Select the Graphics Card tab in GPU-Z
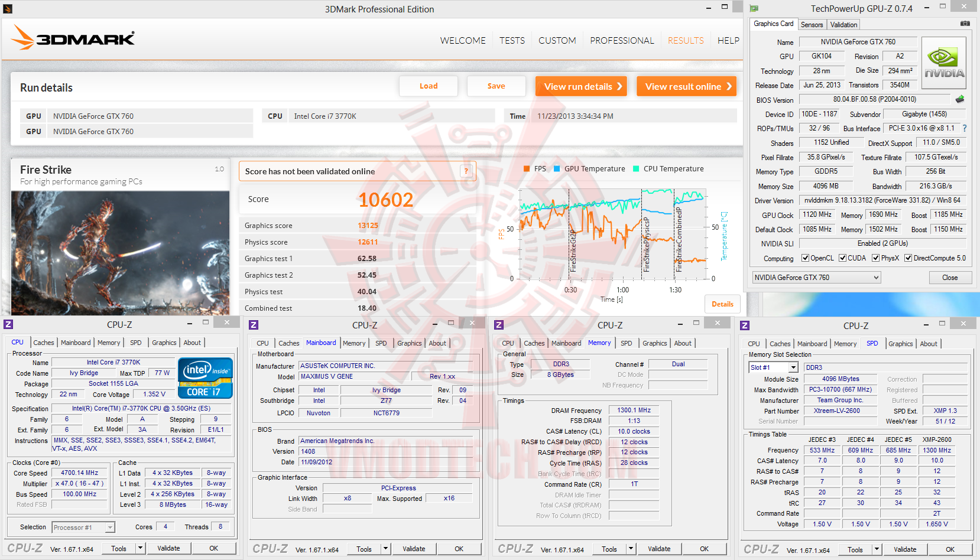Viewport: 980px width, 560px height. (x=774, y=24)
